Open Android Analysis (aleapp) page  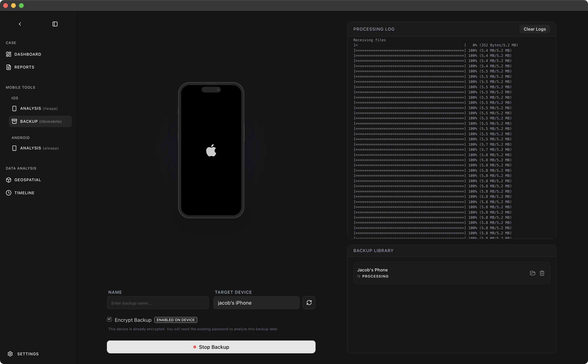(x=40, y=148)
